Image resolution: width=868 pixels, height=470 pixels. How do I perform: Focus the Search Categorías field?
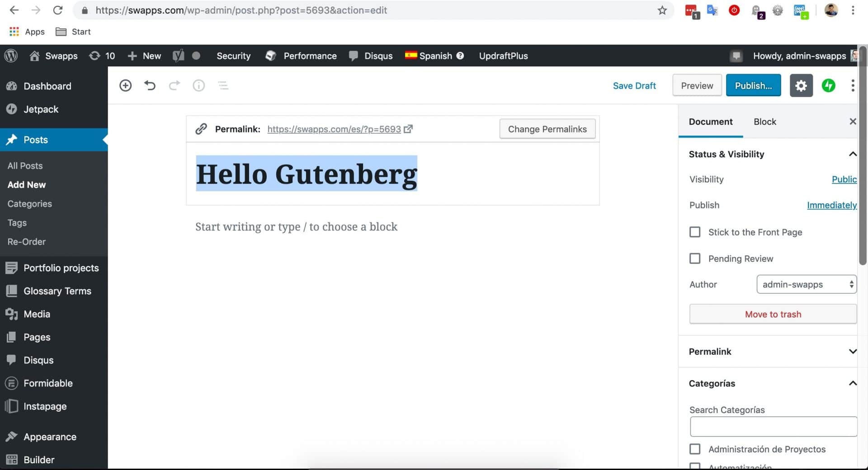point(774,427)
